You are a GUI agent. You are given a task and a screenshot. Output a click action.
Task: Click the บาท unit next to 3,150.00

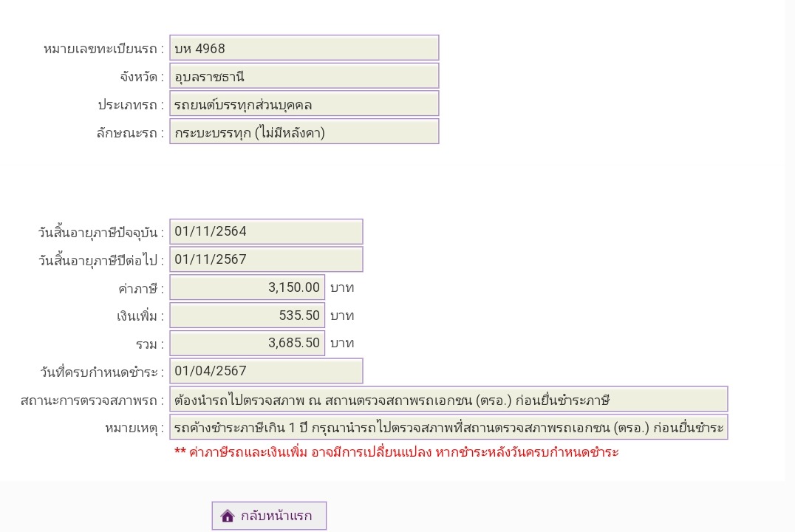pos(342,288)
